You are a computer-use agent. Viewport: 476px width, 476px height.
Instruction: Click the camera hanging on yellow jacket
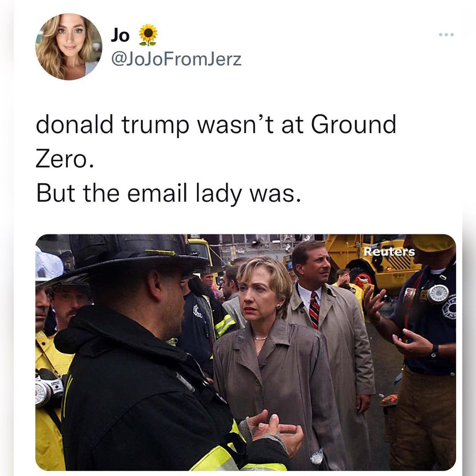(x=48, y=387)
